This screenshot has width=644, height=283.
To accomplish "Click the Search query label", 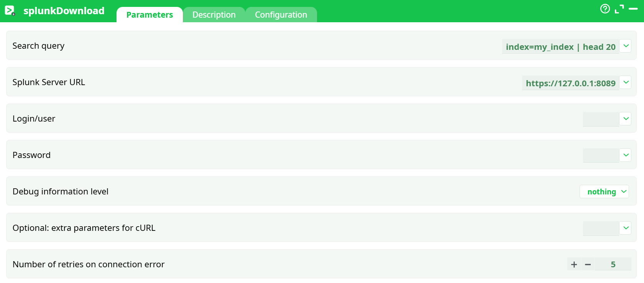I will [x=38, y=46].
